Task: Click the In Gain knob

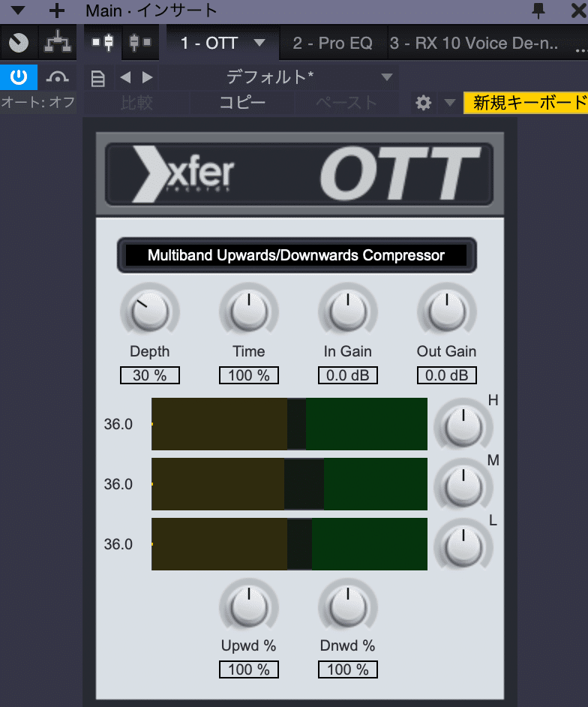Action: point(348,311)
